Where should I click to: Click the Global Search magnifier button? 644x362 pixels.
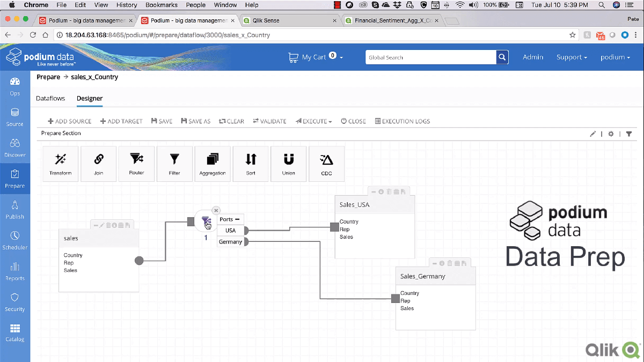pos(502,57)
